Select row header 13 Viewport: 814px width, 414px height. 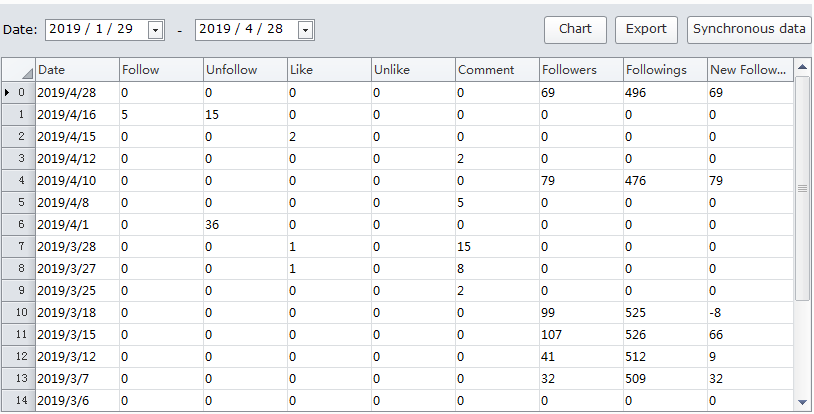pos(18,378)
